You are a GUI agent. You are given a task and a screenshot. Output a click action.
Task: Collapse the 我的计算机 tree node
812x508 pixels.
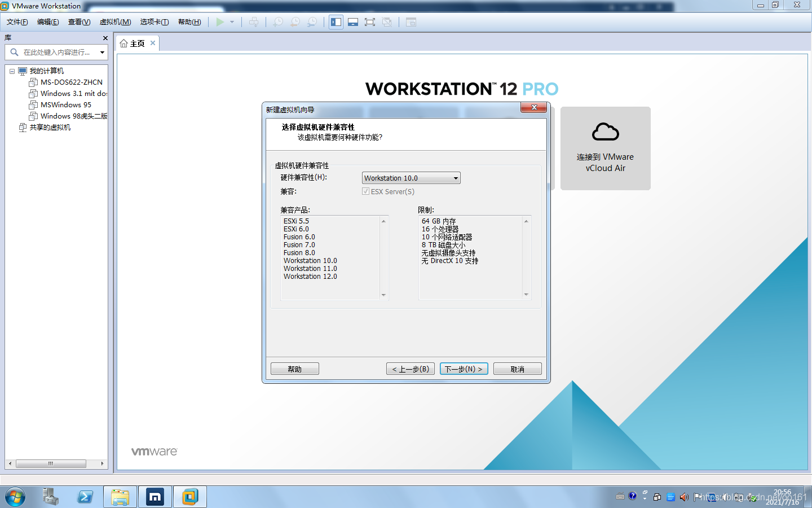click(x=12, y=71)
